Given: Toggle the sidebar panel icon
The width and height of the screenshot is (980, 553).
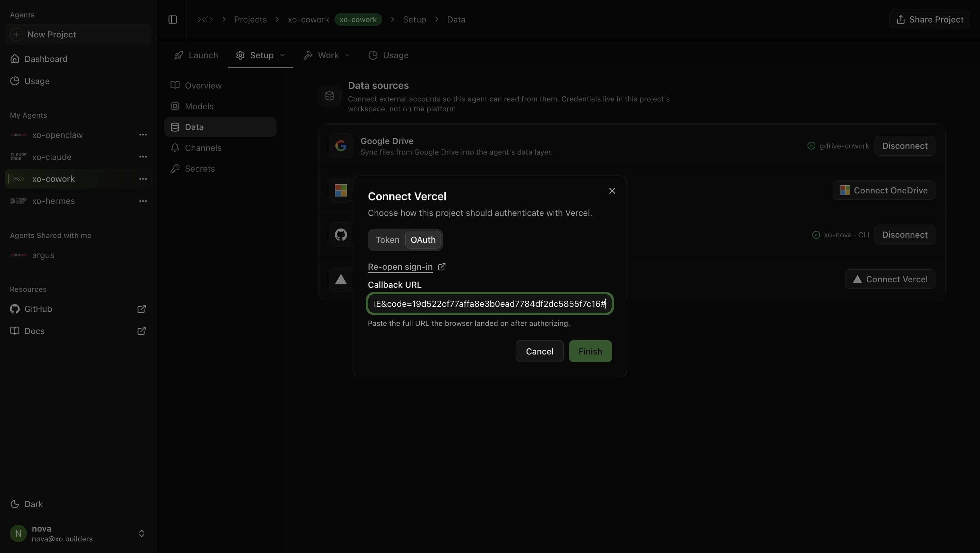Looking at the screenshot, I should click(172, 19).
